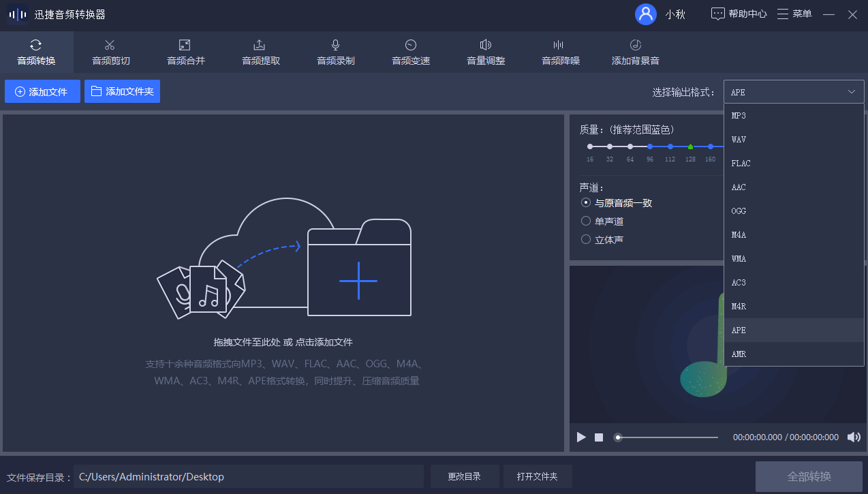Click the folder plus drop zone
Viewport: 868px width, 494px height.
coord(359,268)
